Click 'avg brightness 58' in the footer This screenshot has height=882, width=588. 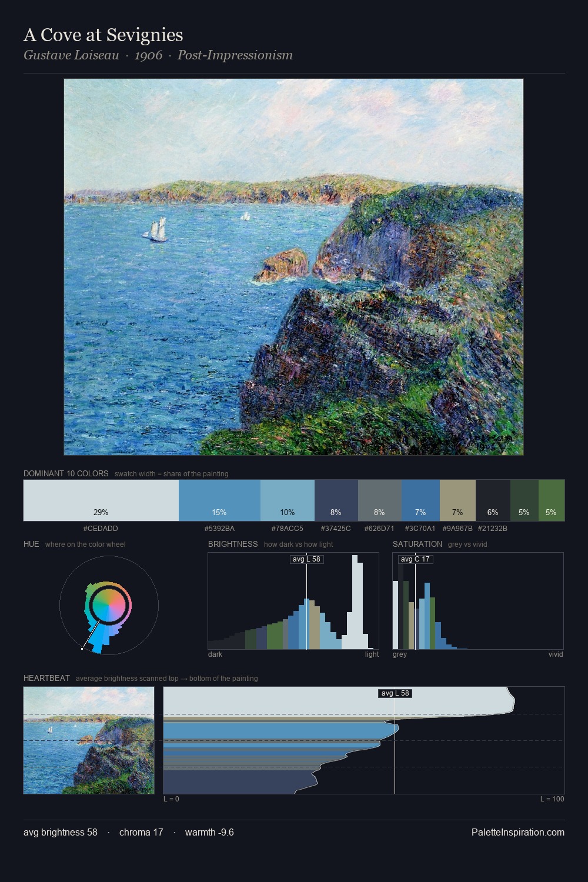tap(61, 832)
